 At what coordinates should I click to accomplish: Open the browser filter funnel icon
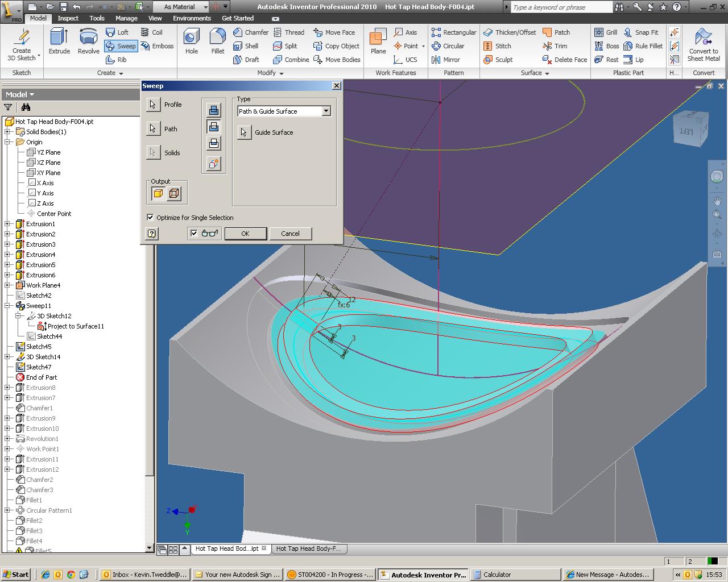tap(8, 107)
